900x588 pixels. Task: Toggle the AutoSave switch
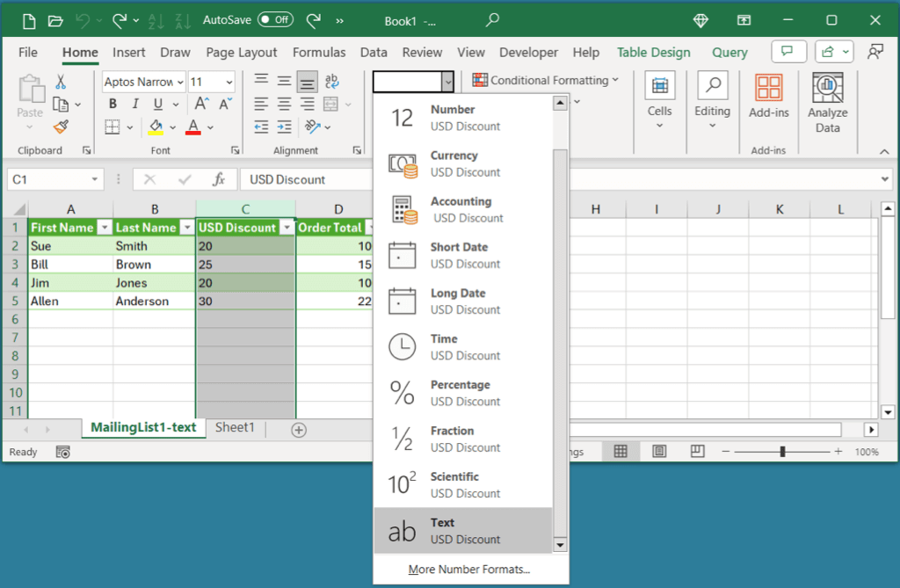click(x=275, y=20)
